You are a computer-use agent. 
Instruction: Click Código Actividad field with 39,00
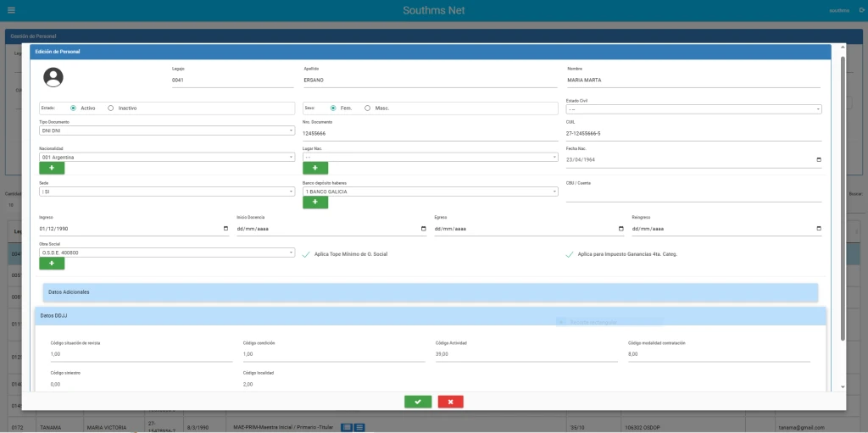pos(526,354)
